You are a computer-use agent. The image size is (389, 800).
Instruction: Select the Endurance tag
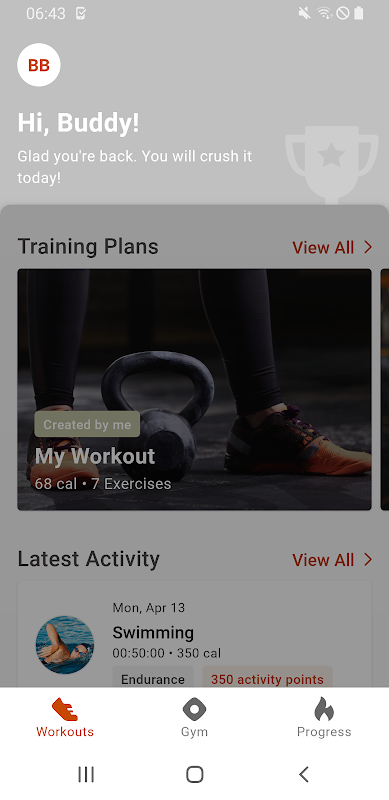pyautogui.click(x=153, y=678)
